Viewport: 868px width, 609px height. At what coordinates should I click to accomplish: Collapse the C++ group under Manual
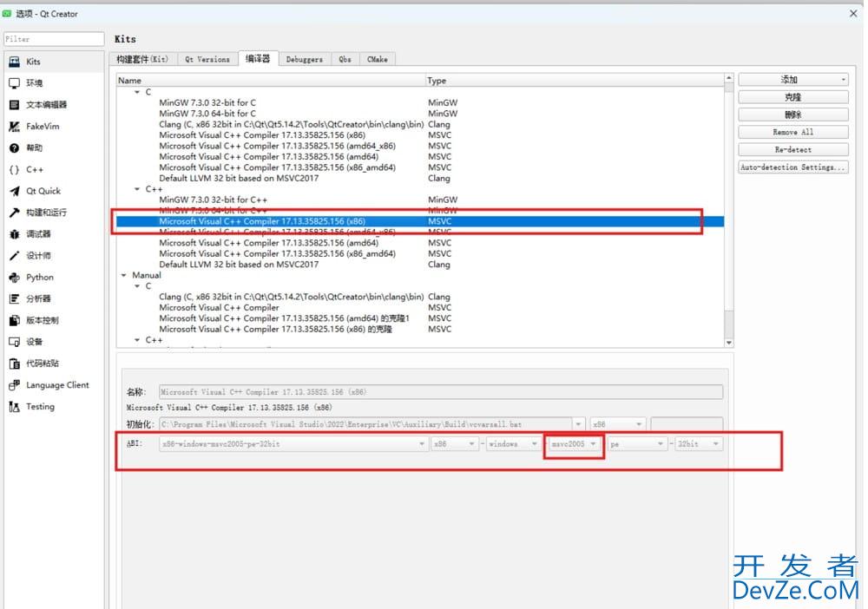click(x=137, y=339)
